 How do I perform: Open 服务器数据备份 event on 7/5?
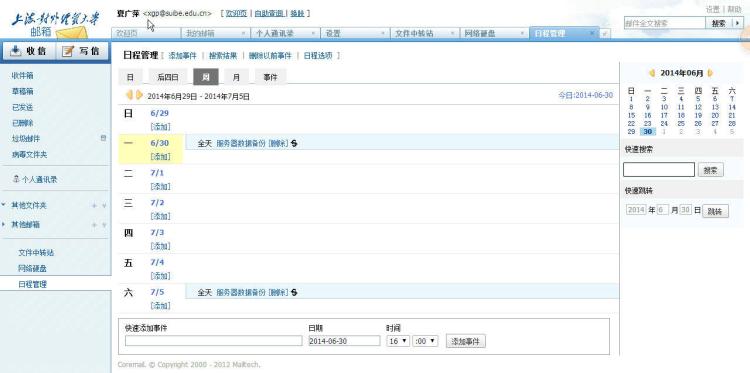[x=241, y=292]
